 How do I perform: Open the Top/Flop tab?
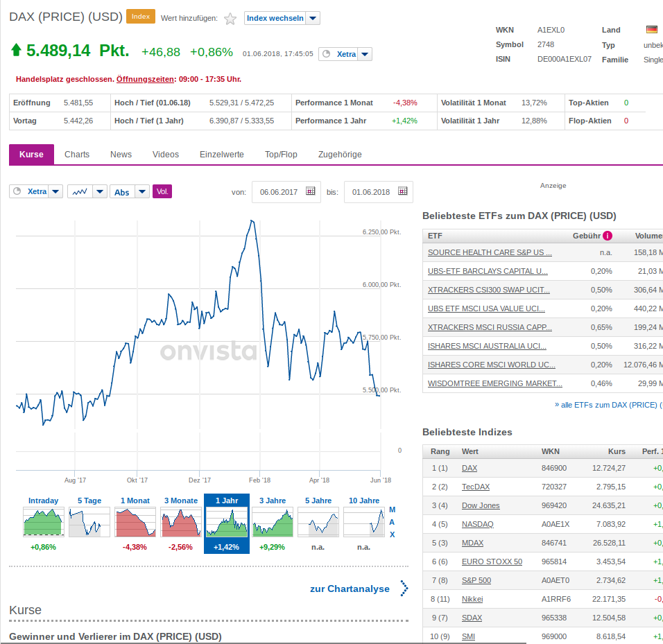point(281,154)
